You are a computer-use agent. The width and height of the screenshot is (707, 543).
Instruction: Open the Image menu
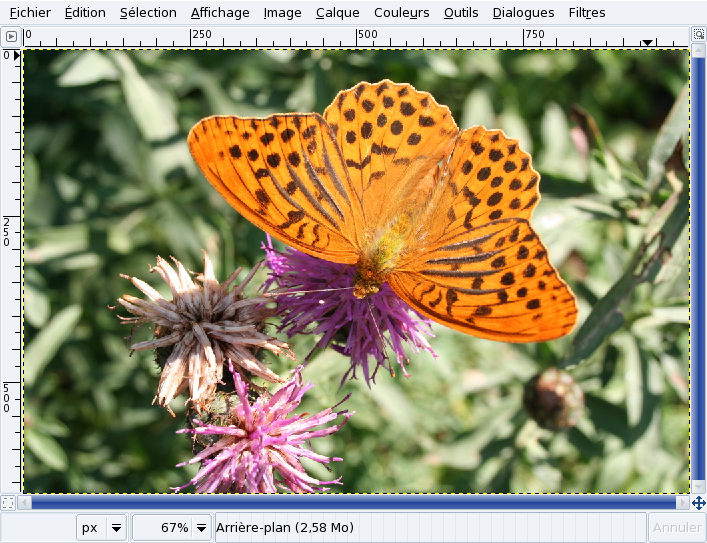pos(282,13)
